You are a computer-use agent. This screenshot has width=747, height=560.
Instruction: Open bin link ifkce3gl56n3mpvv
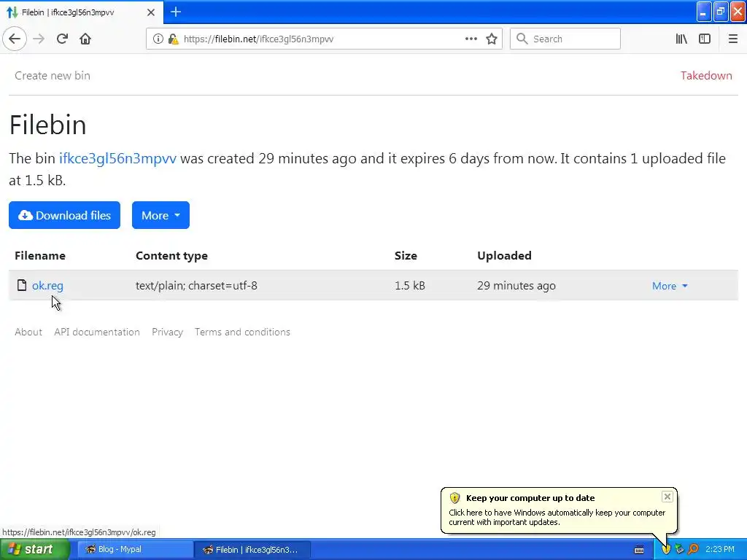(x=117, y=158)
